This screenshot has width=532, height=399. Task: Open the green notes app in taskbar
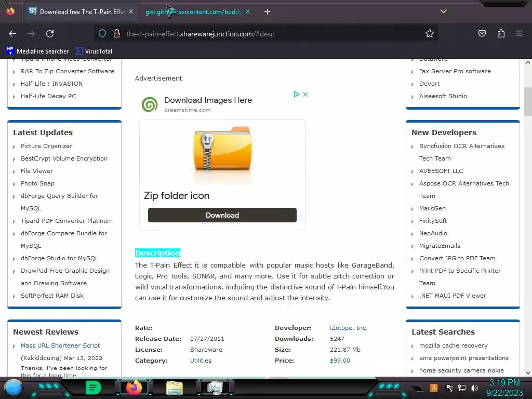(94, 388)
